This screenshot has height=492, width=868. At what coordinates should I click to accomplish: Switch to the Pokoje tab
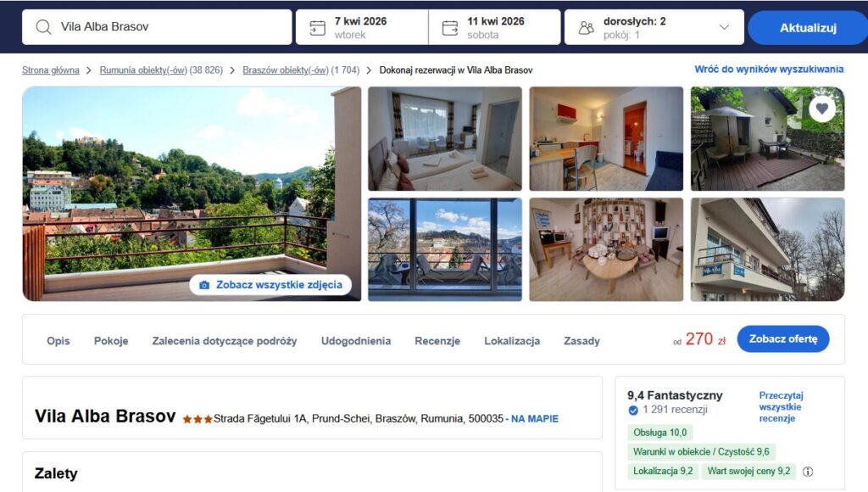[x=111, y=341]
